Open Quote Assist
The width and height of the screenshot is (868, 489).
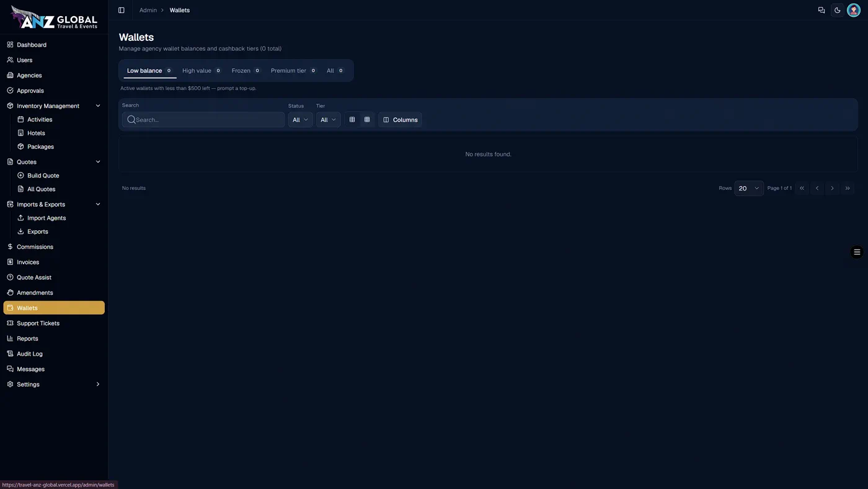pos(54,277)
